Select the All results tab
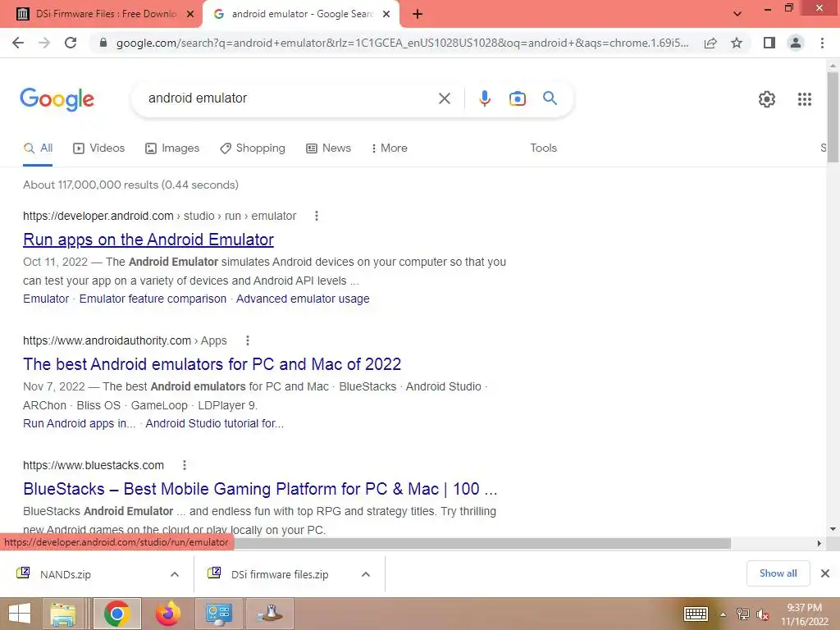 tap(38, 148)
